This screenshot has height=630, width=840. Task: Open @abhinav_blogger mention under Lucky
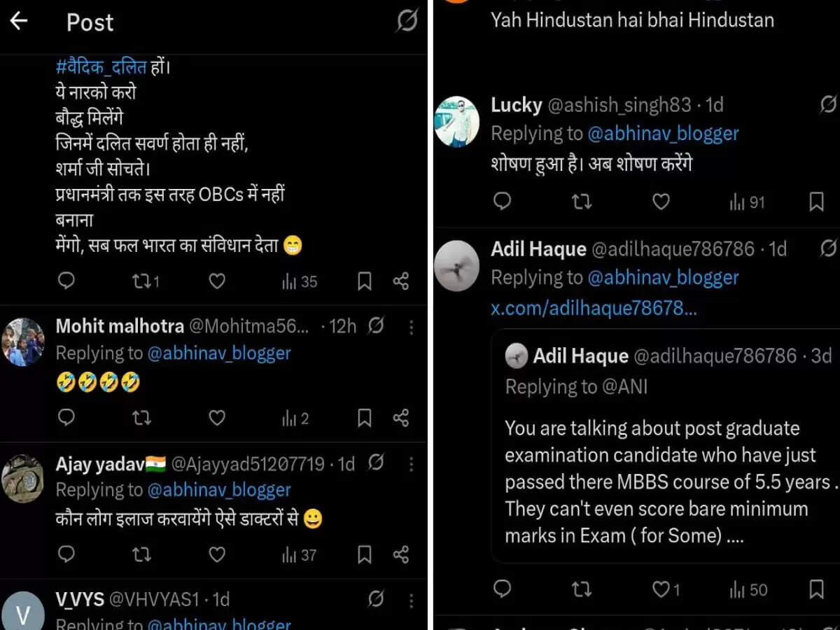[x=663, y=133]
